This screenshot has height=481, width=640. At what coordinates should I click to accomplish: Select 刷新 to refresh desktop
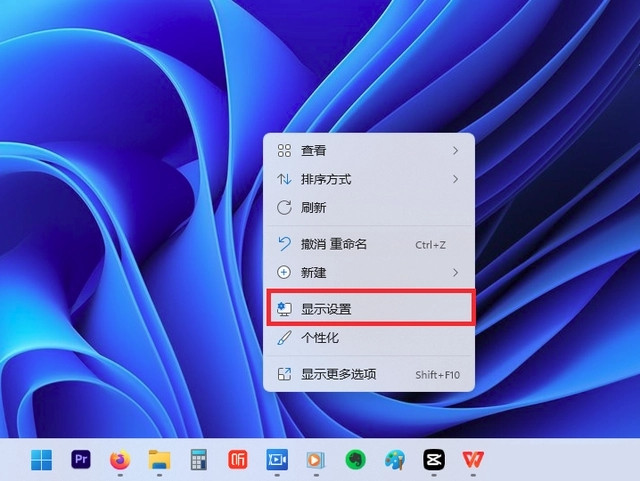coord(369,207)
